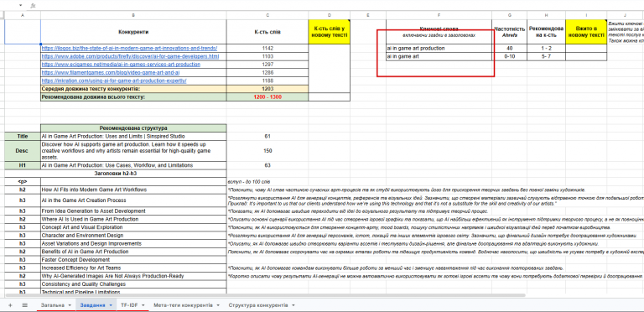Select frequency cell with value 40
This screenshot has height=312, width=644.
tap(510, 48)
